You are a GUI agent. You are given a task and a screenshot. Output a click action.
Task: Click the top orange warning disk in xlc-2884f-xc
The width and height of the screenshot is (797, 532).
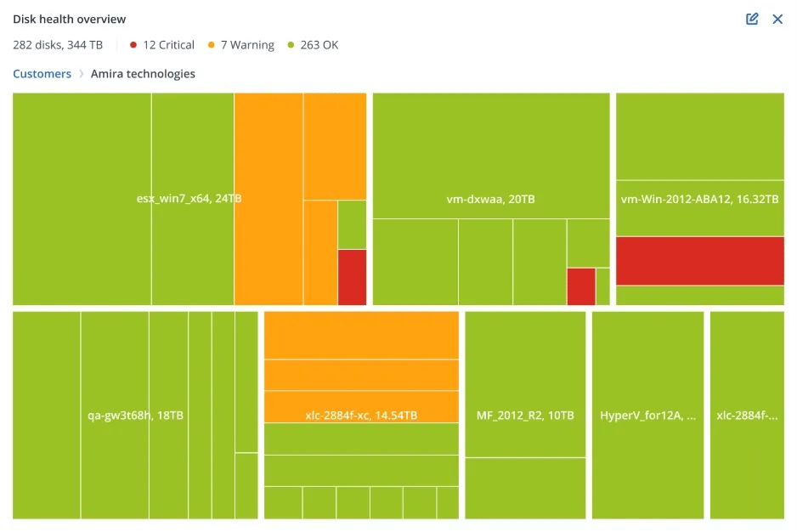click(361, 335)
